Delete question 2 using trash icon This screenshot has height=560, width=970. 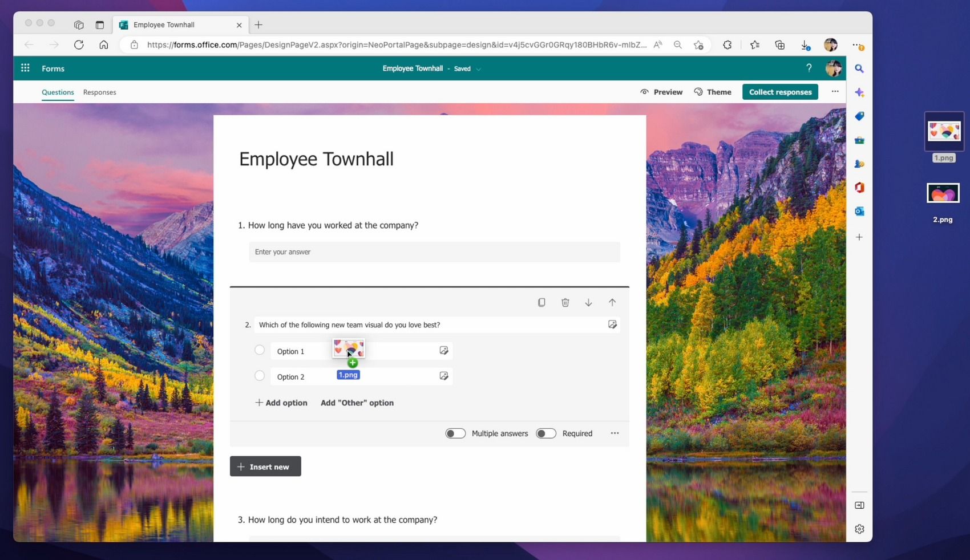[x=565, y=302]
